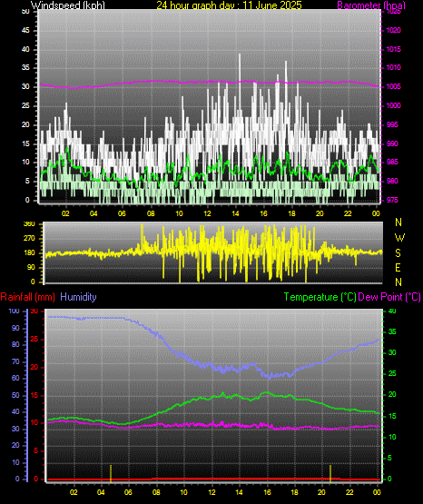Click the 'Temperature (°C)' legend label

pos(320,297)
